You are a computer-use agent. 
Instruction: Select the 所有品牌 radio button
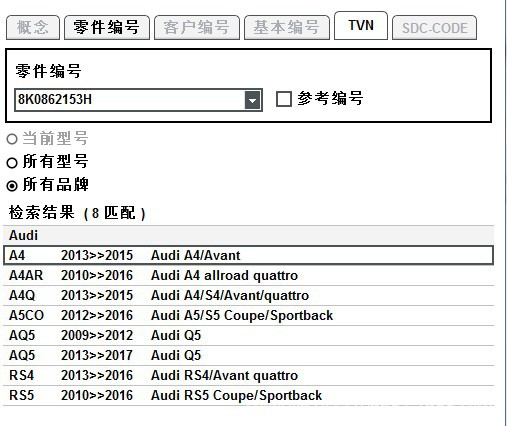pos(12,186)
